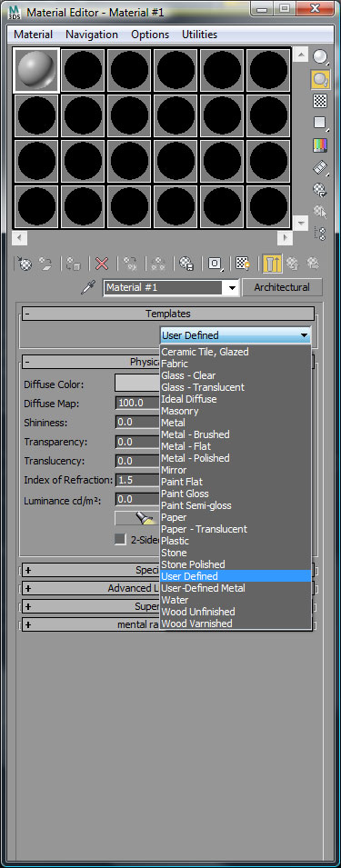Open the Material/Map Navigator icon
The image size is (341, 868).
pos(320,233)
